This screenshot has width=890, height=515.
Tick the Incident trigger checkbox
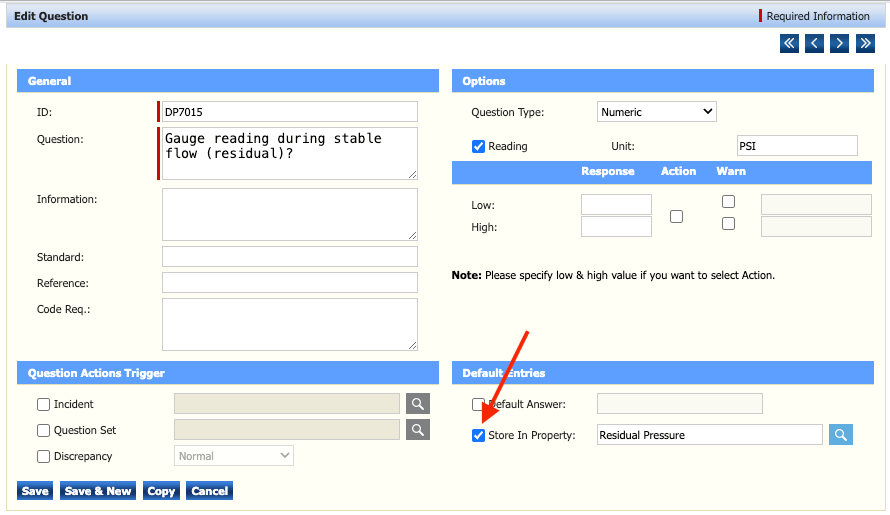pos(44,405)
